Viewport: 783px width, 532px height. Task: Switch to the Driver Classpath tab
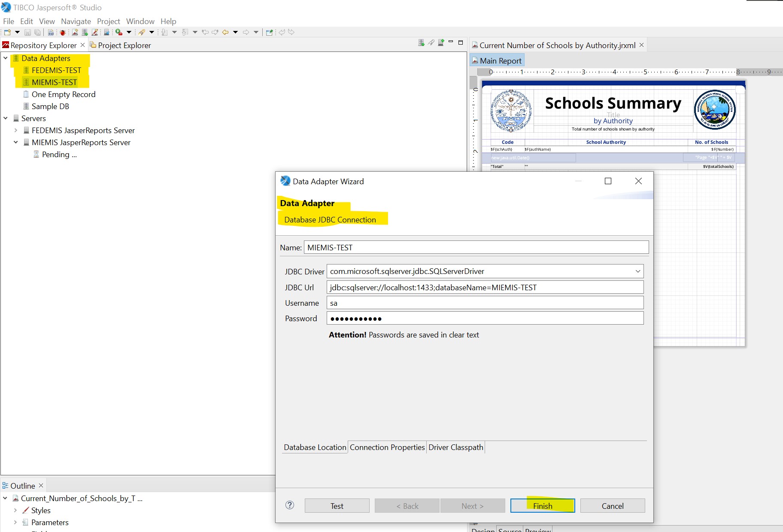pyautogui.click(x=455, y=447)
